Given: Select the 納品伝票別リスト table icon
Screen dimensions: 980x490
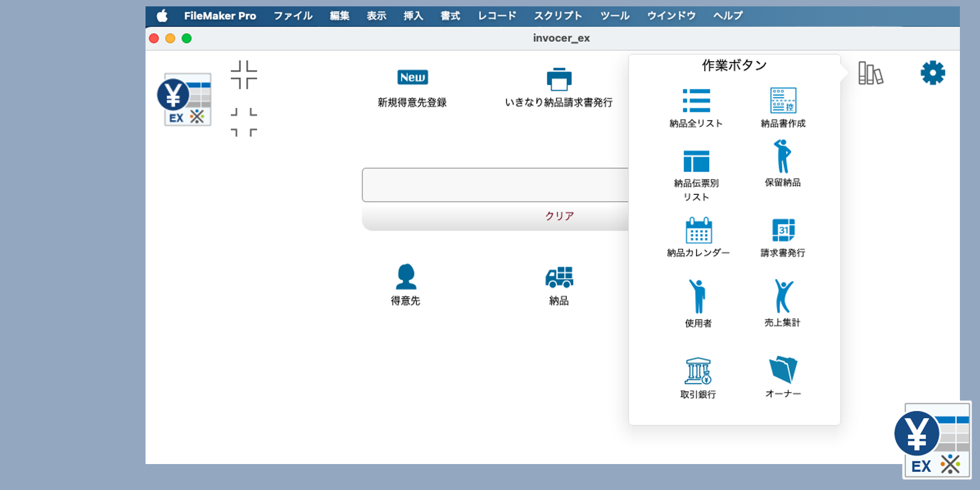Looking at the screenshot, I should pos(696,161).
